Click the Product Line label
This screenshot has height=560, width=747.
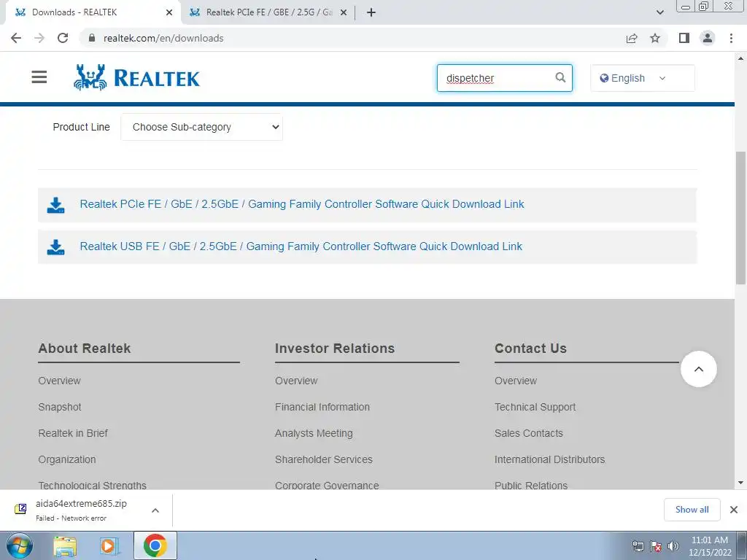point(81,127)
